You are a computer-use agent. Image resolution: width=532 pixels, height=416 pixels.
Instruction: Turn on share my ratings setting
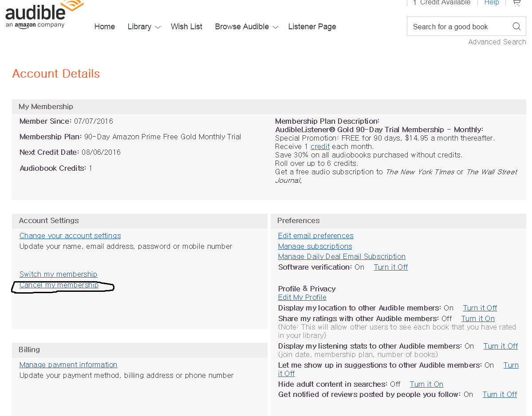pos(477,318)
